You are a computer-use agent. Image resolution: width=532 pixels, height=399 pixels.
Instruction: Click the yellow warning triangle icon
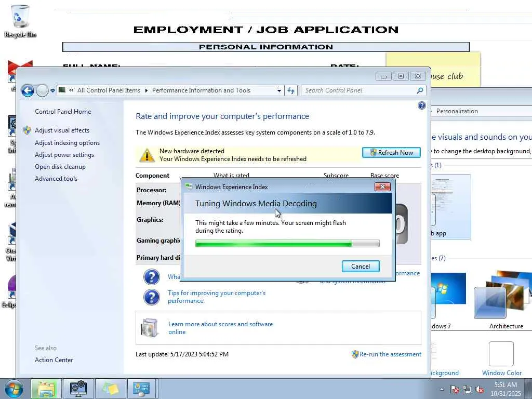pos(147,155)
